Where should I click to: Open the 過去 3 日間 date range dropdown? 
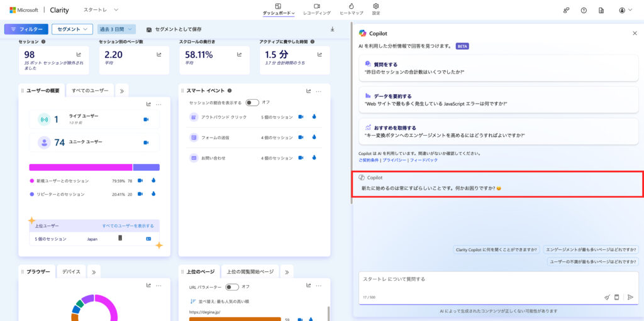pyautogui.click(x=116, y=29)
